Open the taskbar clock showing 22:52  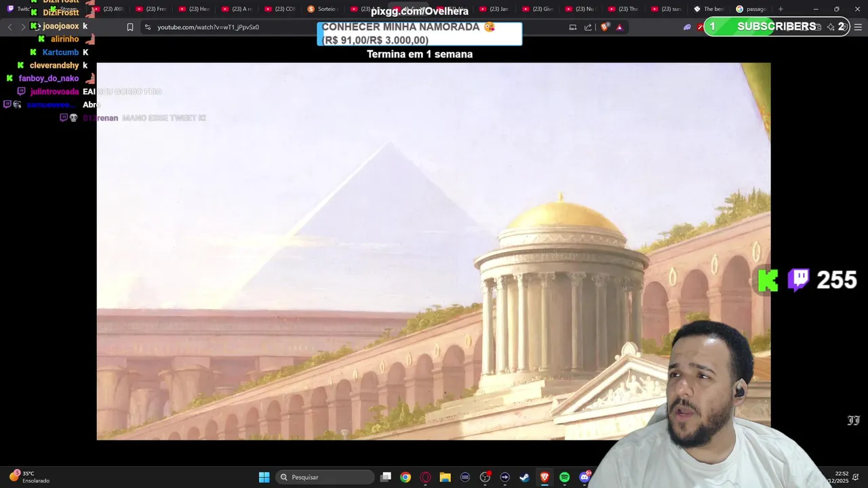coord(841,477)
